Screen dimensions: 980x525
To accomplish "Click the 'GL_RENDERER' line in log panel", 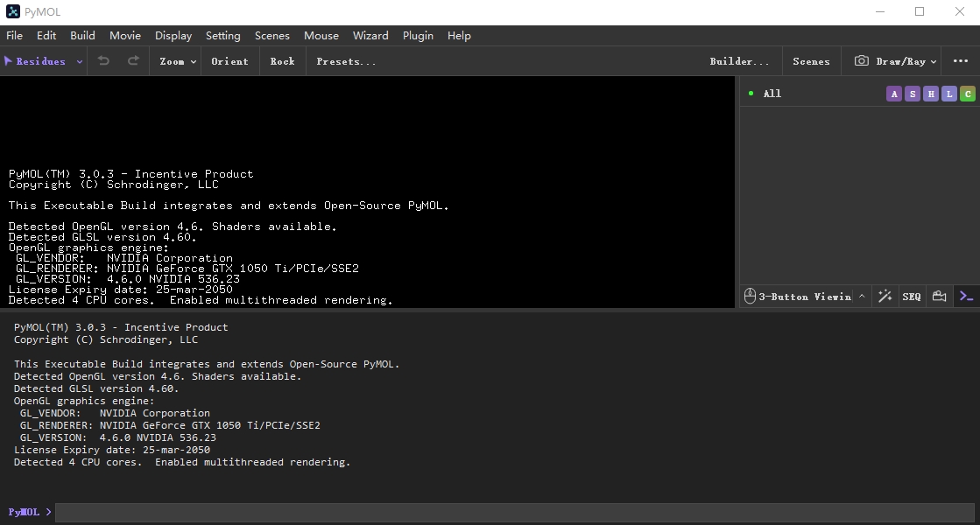I will 169,425.
